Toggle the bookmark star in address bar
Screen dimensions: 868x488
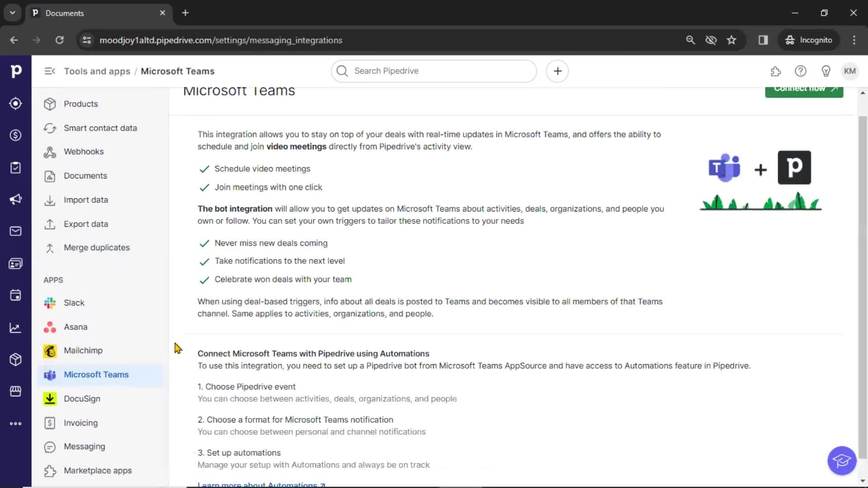(x=731, y=40)
